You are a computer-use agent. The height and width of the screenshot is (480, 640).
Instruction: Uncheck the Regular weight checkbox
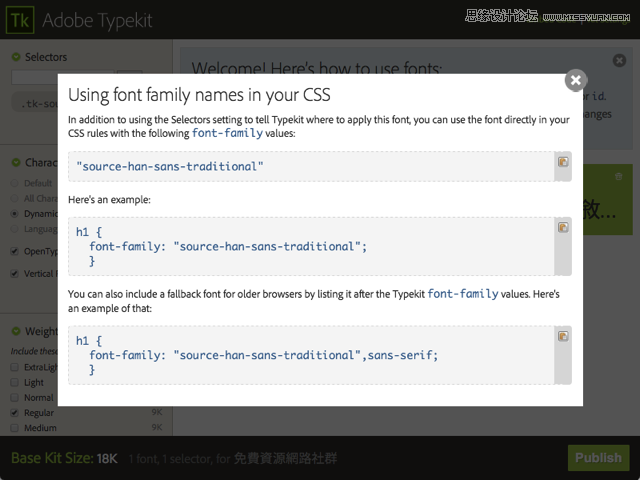pyautogui.click(x=15, y=413)
